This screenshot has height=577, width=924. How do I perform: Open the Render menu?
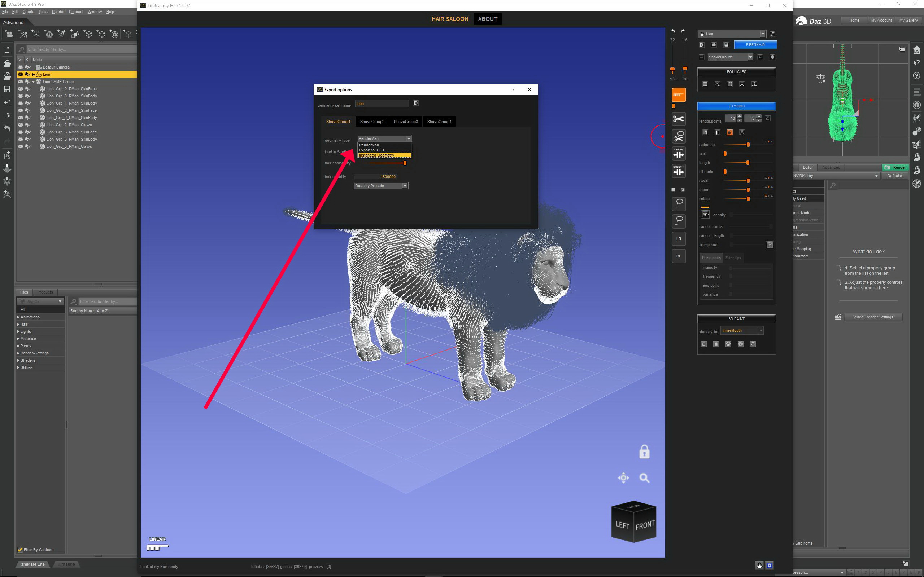(58, 12)
